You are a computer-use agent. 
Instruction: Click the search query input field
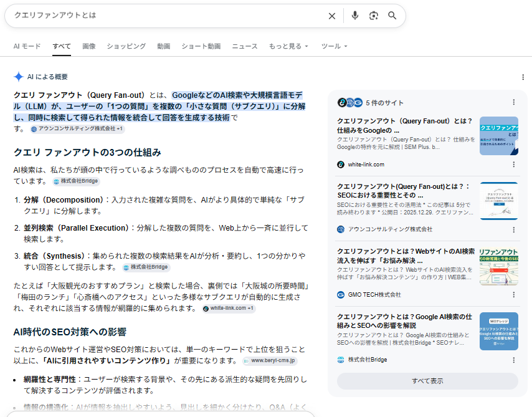point(168,16)
